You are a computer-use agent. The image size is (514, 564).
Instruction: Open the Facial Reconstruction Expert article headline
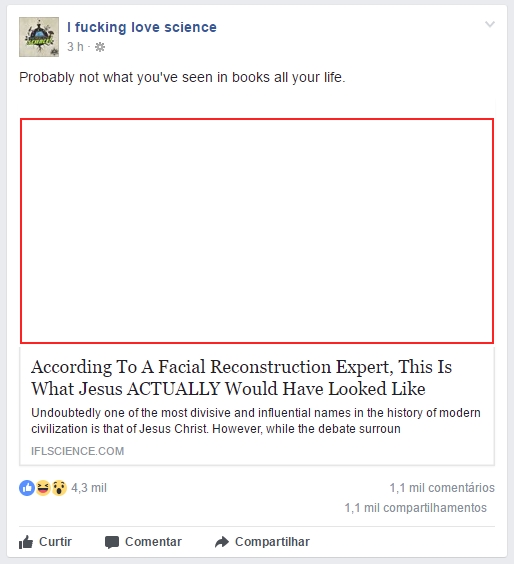[241, 378]
